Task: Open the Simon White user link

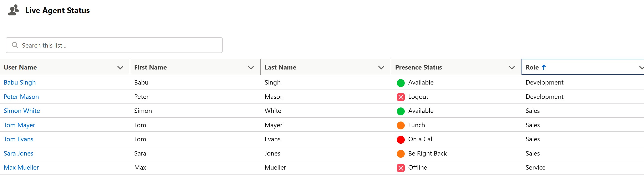Action: coord(22,111)
